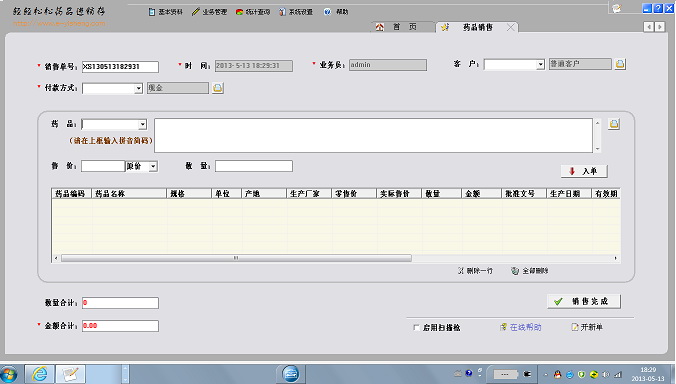Viewport: 676px width, 384px height.
Task: Open the drug lookup icon beside the drug list
Action: [x=614, y=124]
